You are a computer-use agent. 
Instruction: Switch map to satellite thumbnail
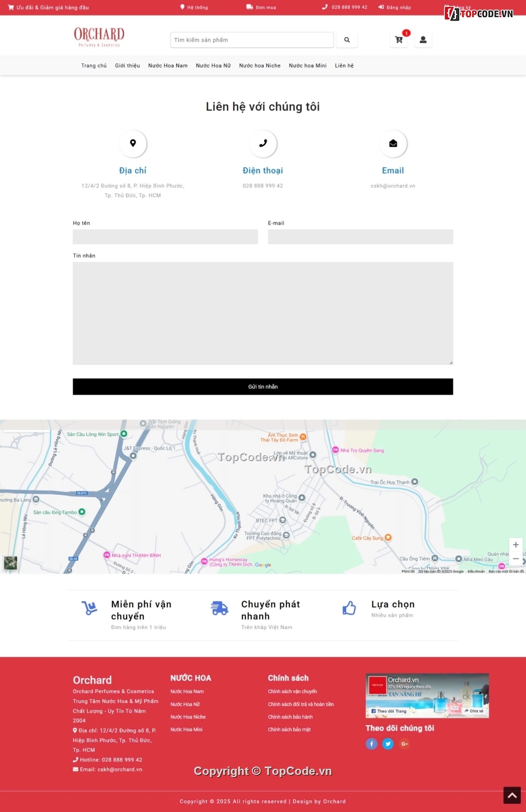click(11, 563)
